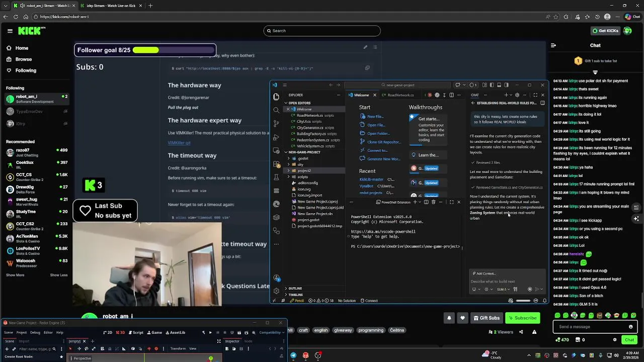Open VS Code notifications bell in status bar
Image resolution: width=644 pixels, height=362 pixels.
click(x=544, y=301)
